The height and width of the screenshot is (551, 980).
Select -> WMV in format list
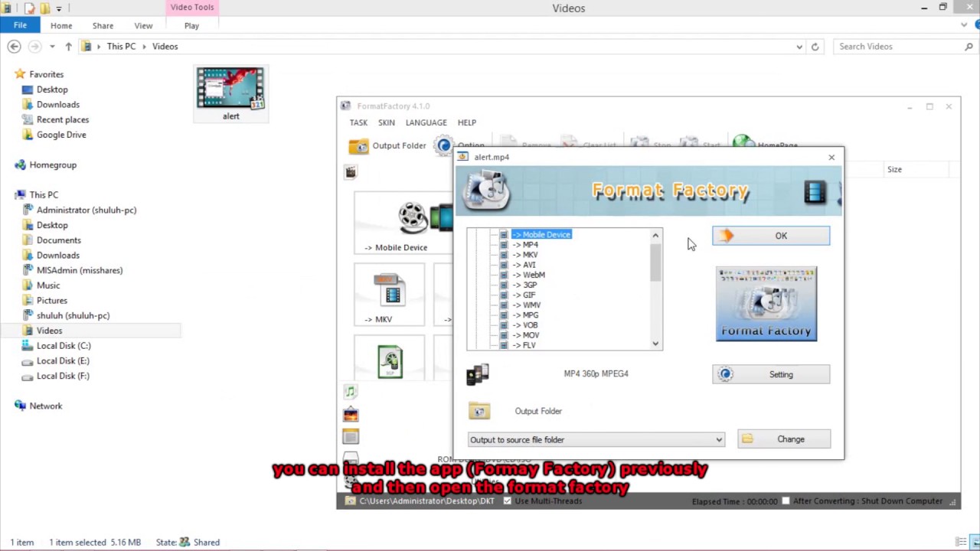click(x=527, y=305)
